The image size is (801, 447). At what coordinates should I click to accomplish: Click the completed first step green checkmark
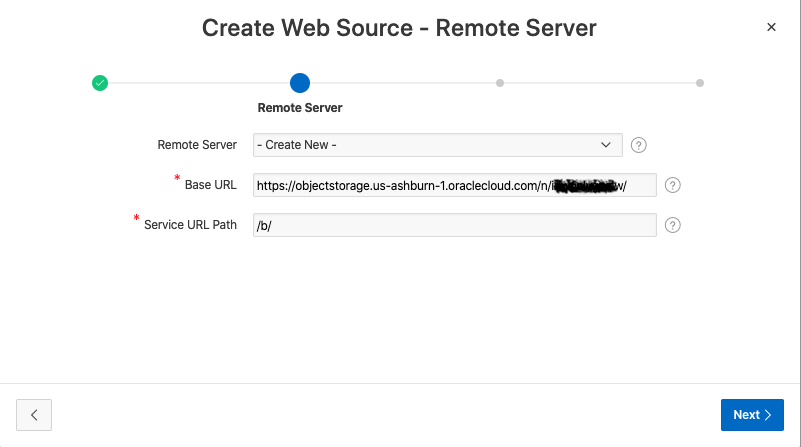coord(100,83)
